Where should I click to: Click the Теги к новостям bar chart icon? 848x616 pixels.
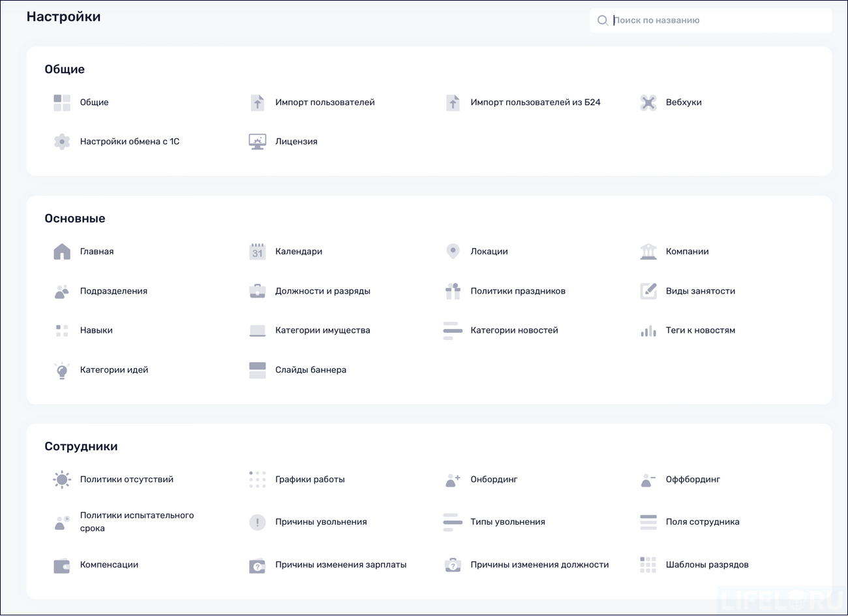point(648,330)
